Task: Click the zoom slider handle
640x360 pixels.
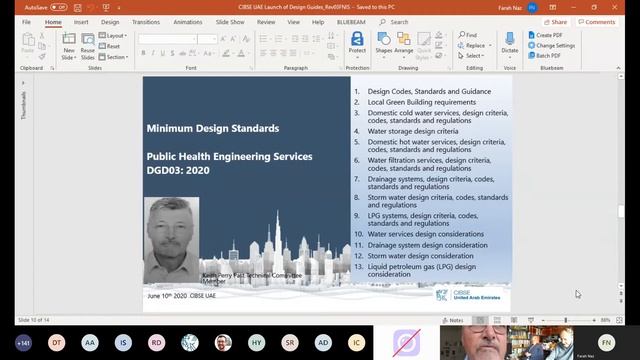Action: pos(566,320)
